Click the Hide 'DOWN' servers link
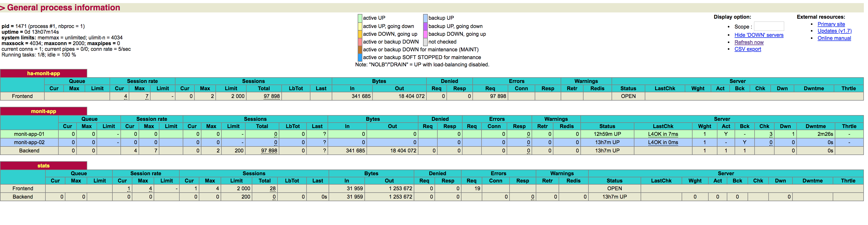This screenshot has height=225, width=868. [x=759, y=35]
